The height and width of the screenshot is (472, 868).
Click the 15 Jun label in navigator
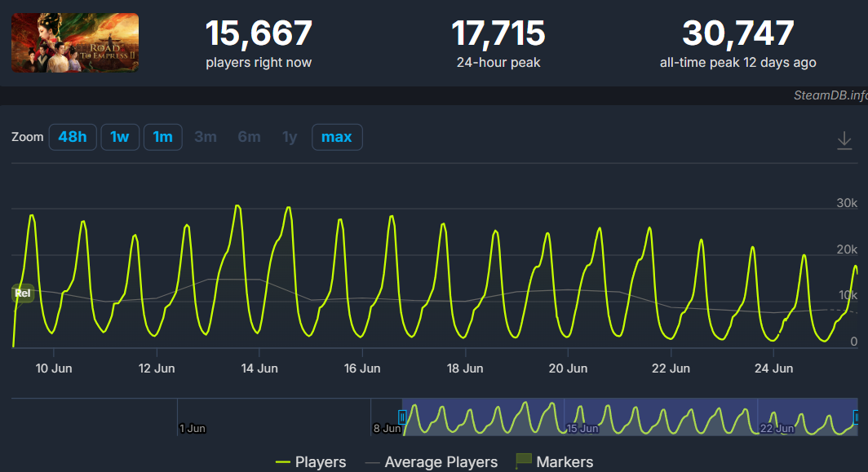point(582,428)
